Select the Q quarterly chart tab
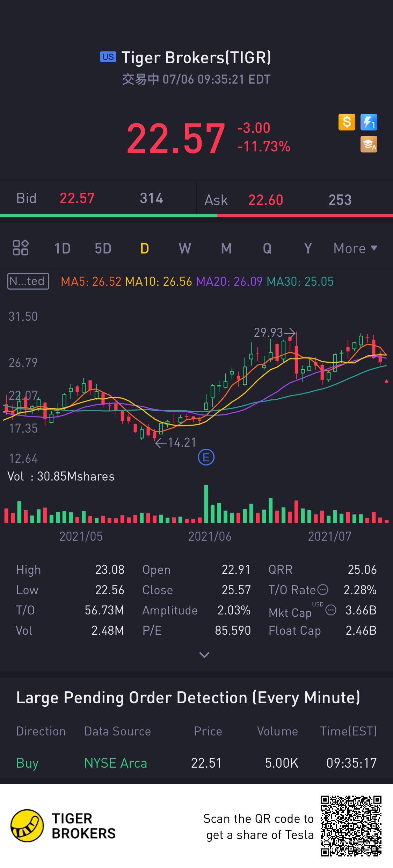Image resolution: width=393 pixels, height=868 pixels. pos(267,248)
